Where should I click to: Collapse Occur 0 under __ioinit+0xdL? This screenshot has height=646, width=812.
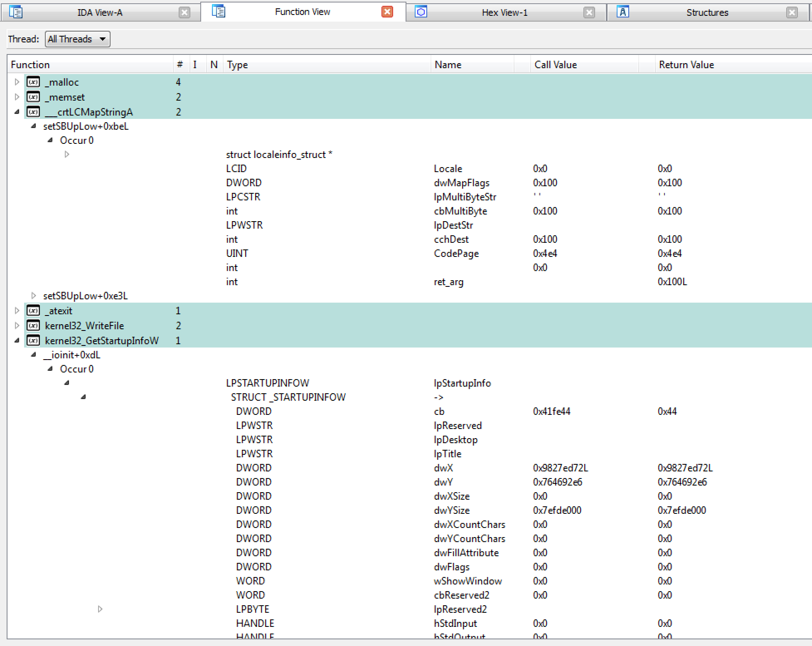coord(50,369)
